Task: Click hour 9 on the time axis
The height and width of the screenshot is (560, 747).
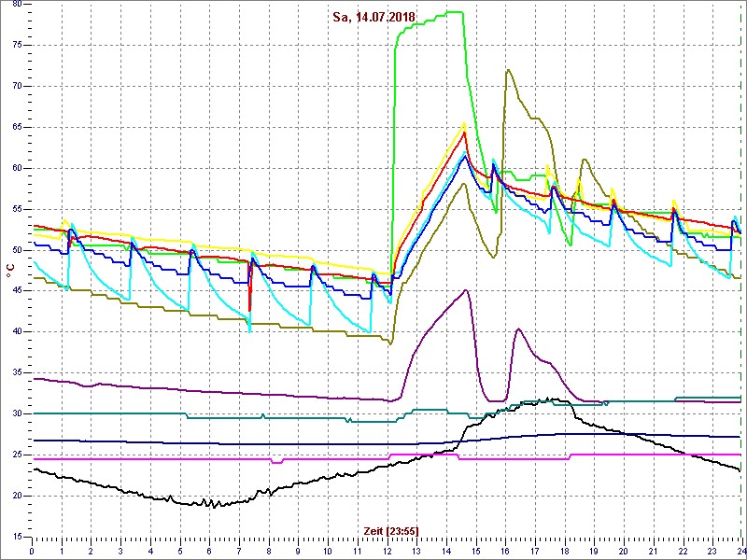Action: click(298, 550)
